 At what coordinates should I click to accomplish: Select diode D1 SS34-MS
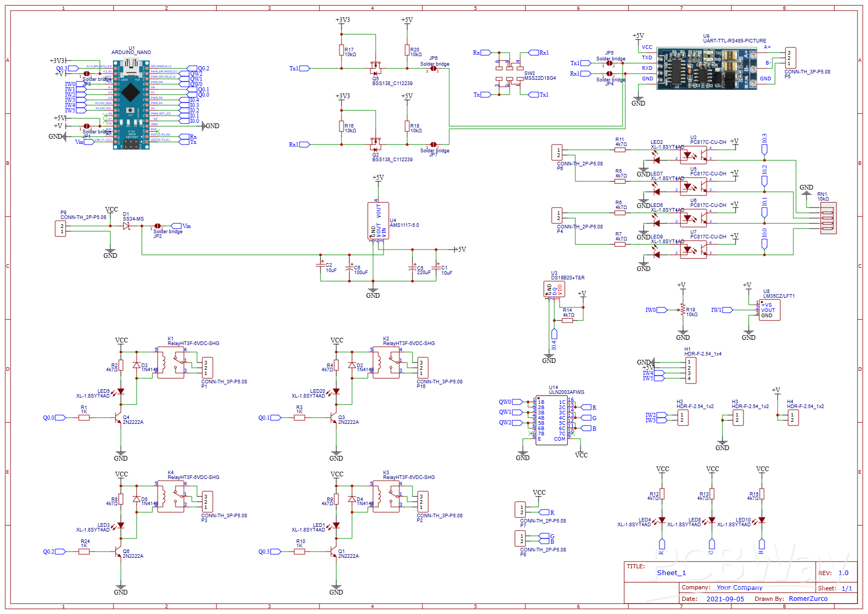point(127,225)
